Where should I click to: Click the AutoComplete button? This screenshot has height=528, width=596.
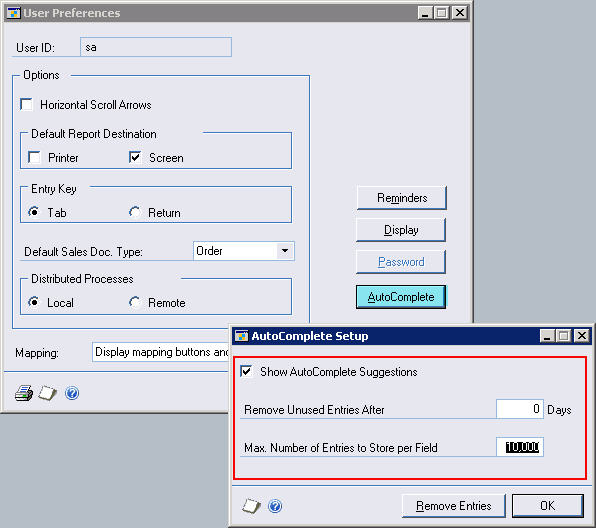point(401,297)
